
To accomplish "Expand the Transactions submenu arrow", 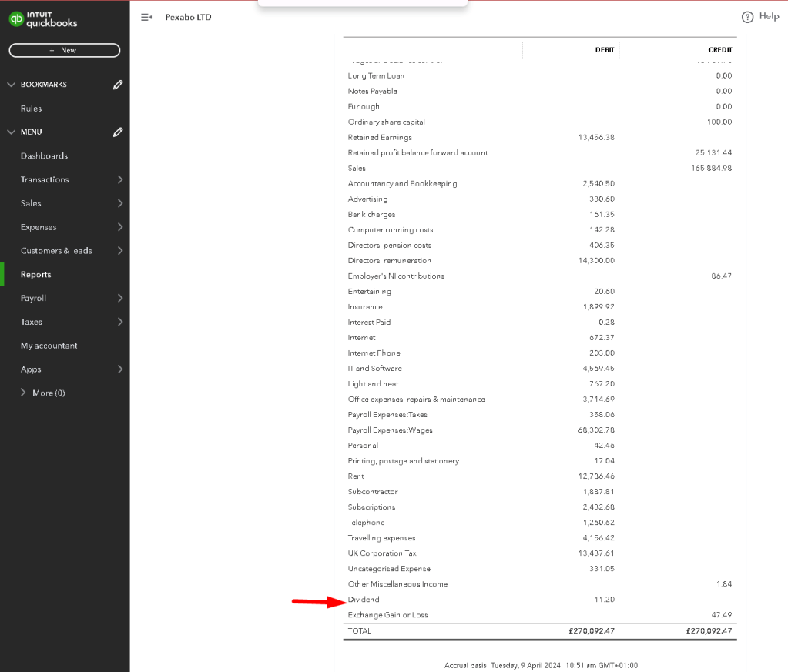I will coord(119,179).
